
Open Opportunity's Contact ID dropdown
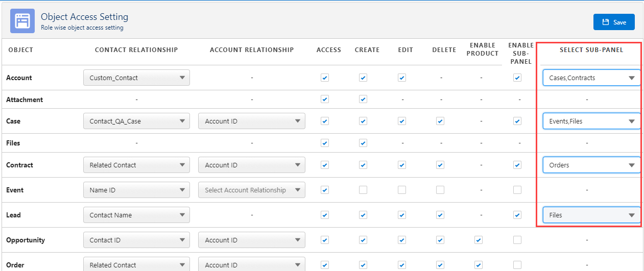(136, 240)
